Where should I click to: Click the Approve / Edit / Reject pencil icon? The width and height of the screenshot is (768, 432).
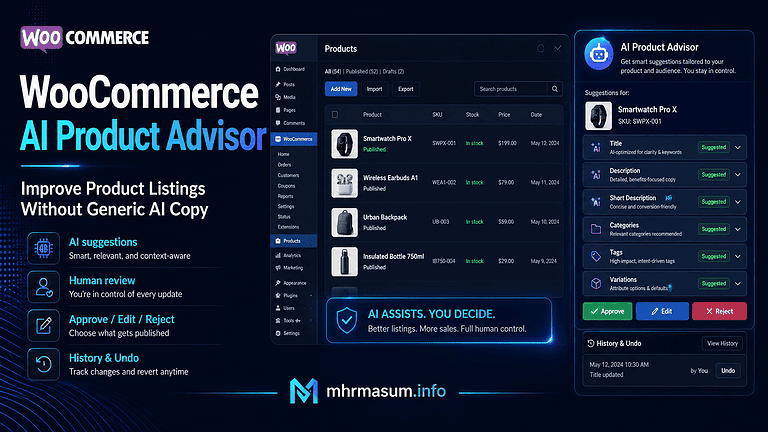[44, 326]
